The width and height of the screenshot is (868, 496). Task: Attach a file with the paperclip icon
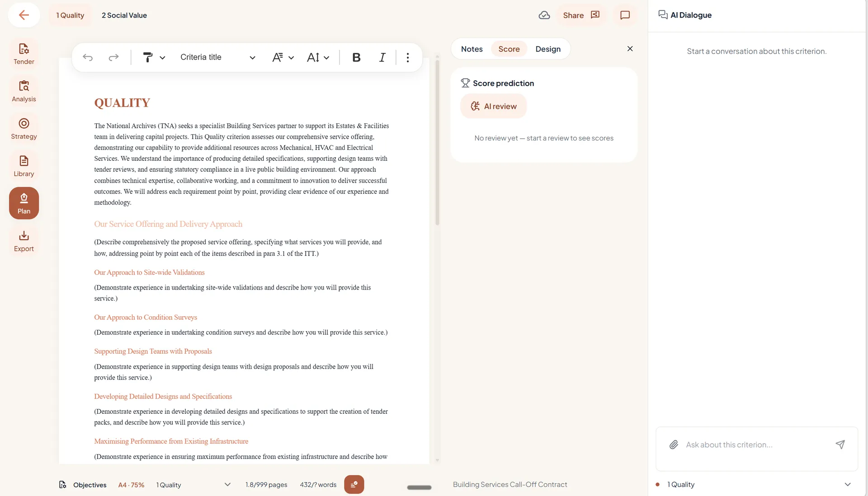tap(674, 445)
